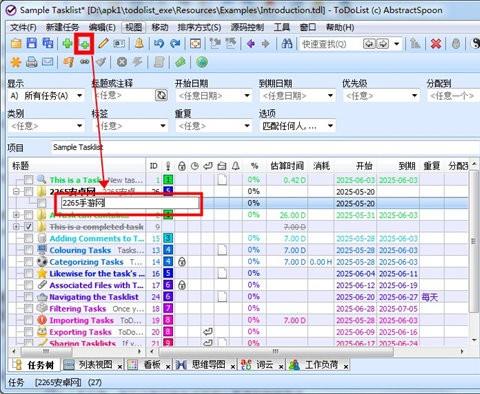Open the 到期日期 filter dropdown
Image resolution: width=480 pixels, height=394 pixels.
[330, 96]
